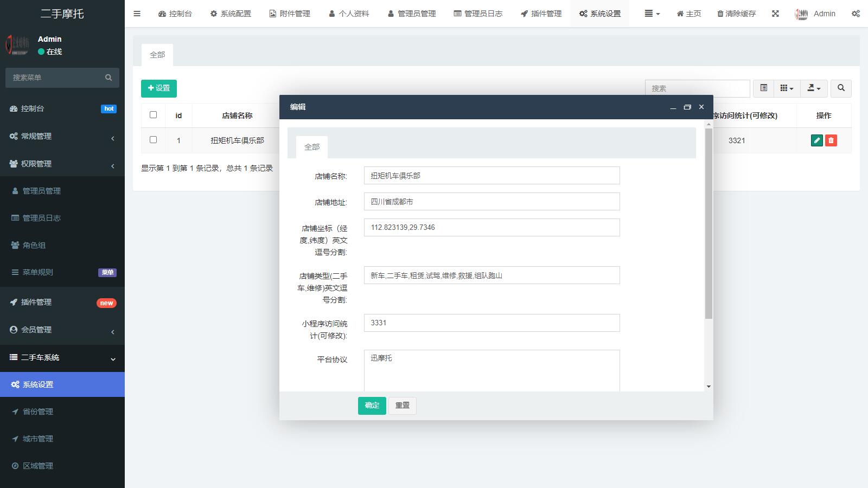The width and height of the screenshot is (868, 488).
Task: Click the green +设置 button
Action: click(159, 88)
